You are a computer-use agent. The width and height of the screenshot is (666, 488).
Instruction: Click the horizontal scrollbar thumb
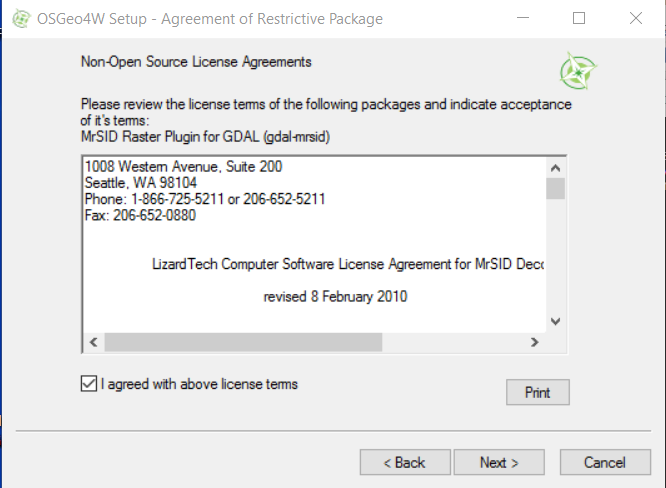[243, 342]
